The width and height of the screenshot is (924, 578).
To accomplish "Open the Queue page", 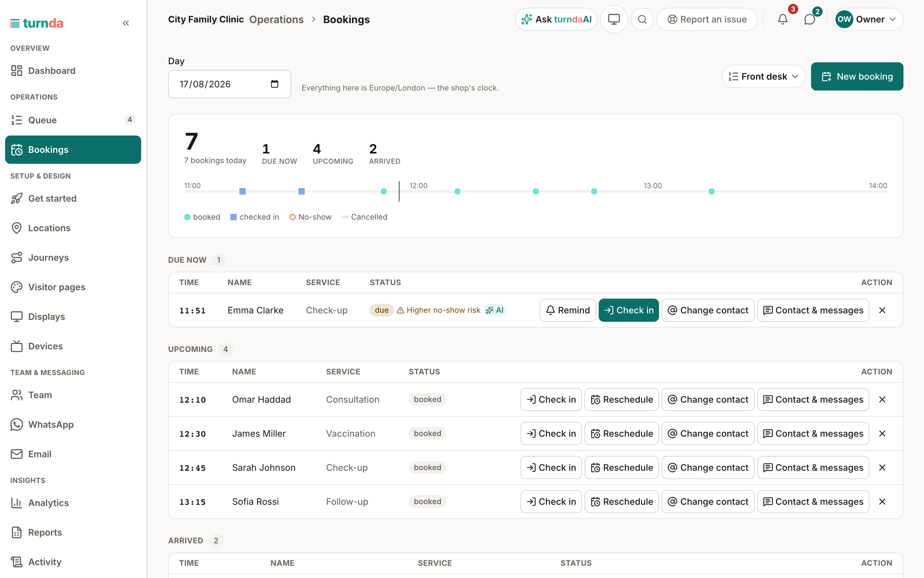I will (x=73, y=120).
